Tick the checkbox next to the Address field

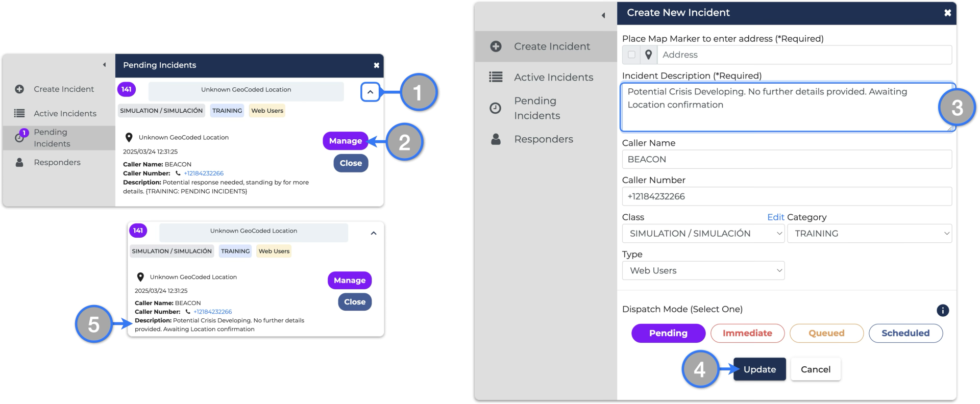click(632, 55)
